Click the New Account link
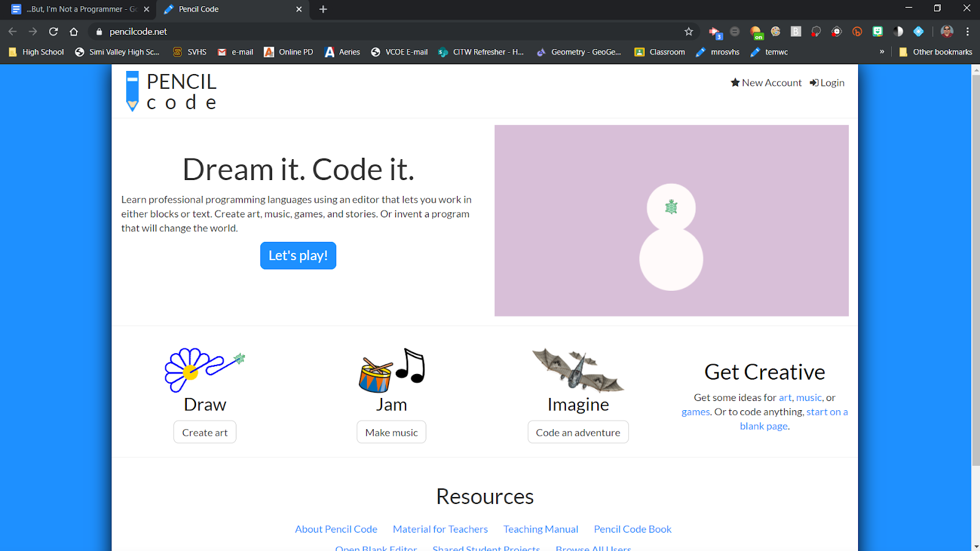This screenshot has height=551, width=980. coord(766,83)
